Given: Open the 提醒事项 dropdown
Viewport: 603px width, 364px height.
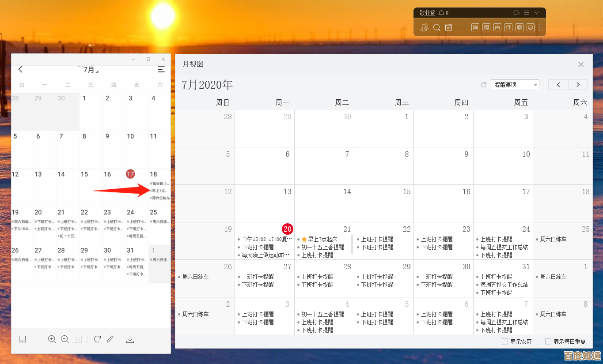Looking at the screenshot, I should pyautogui.click(x=515, y=85).
